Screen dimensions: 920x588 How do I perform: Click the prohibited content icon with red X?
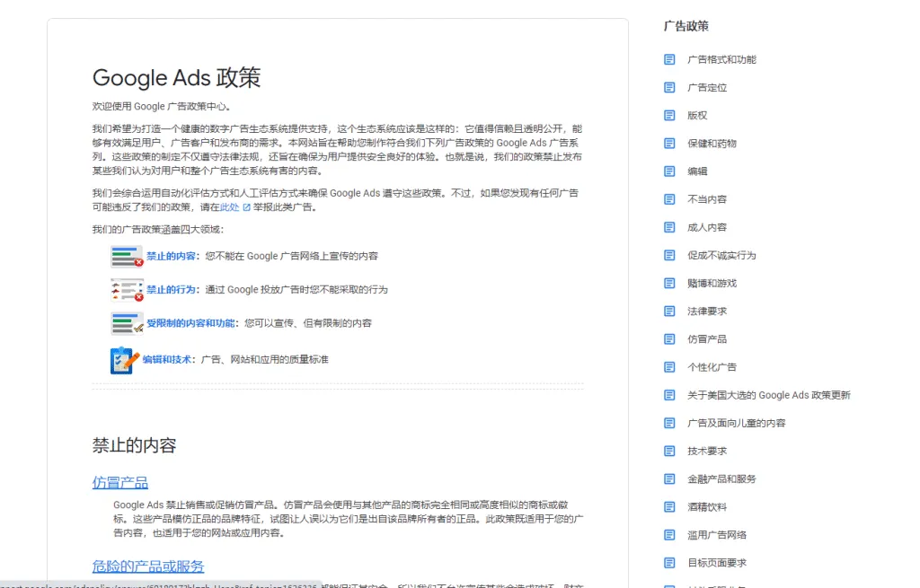(127, 256)
